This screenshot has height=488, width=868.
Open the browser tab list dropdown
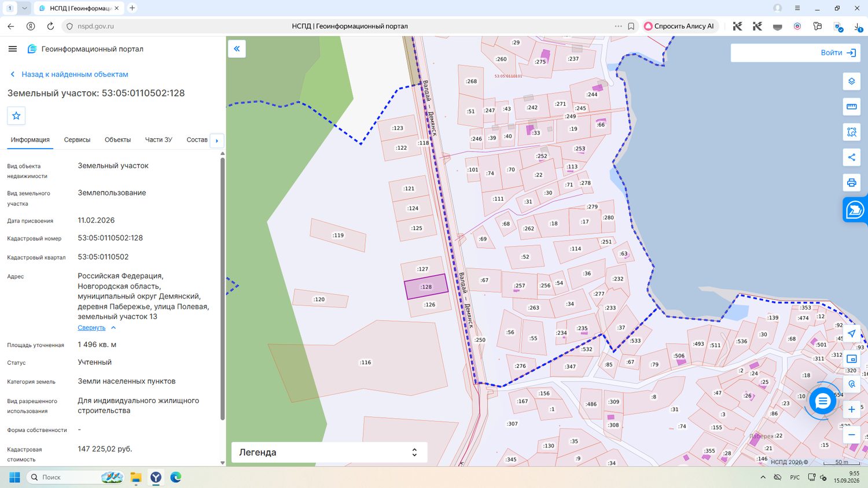point(24,8)
